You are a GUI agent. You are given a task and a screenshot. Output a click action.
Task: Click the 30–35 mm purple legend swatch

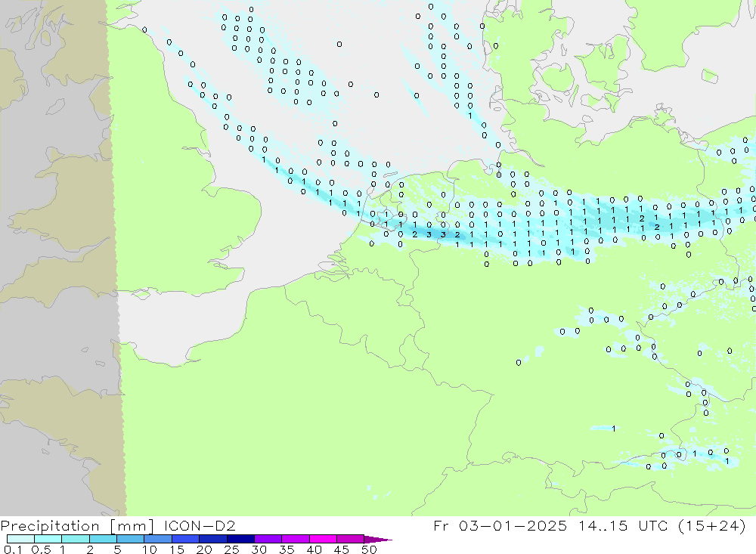[268, 539]
